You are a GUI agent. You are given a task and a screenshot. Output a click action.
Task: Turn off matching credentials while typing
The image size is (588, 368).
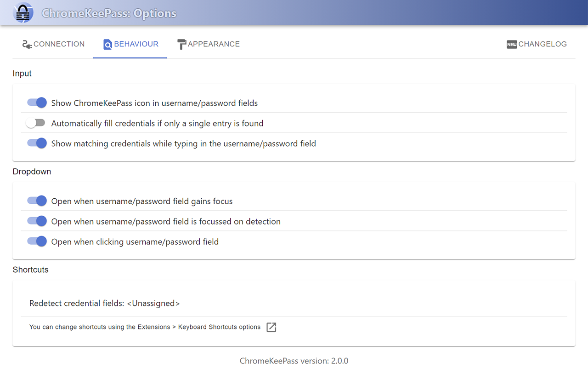point(36,143)
